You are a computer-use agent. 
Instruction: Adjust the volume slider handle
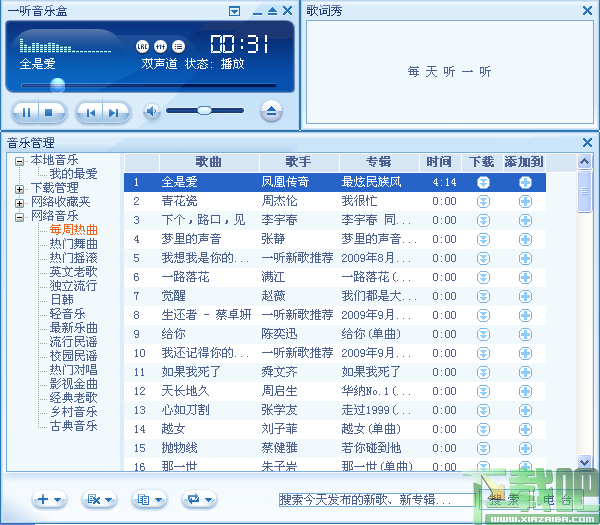click(x=204, y=111)
